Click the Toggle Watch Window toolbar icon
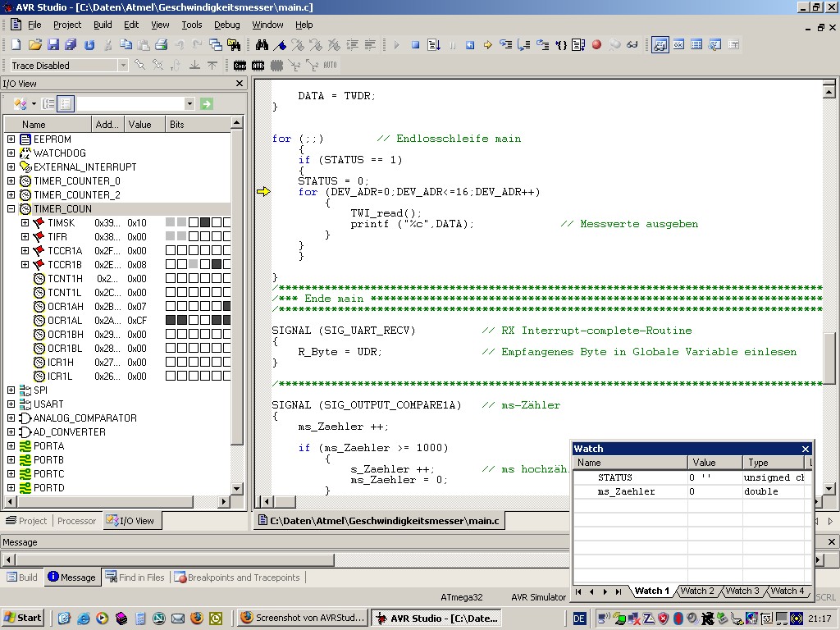Screen dimensions: 840x630 pos(660,45)
